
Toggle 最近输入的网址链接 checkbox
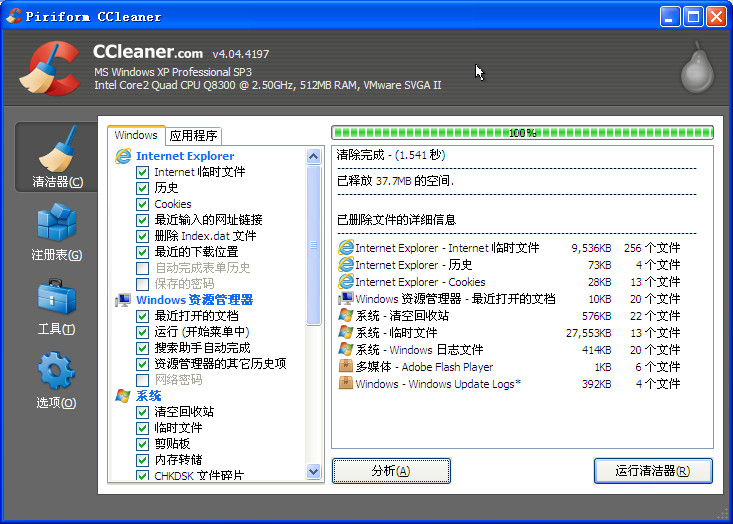143,220
